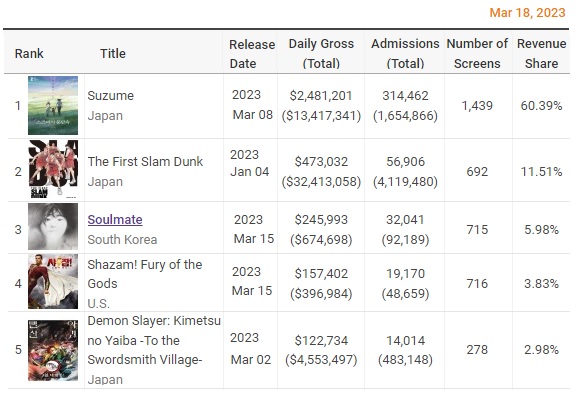Open the Soulmate movie link
577x397 pixels.
click(115, 220)
